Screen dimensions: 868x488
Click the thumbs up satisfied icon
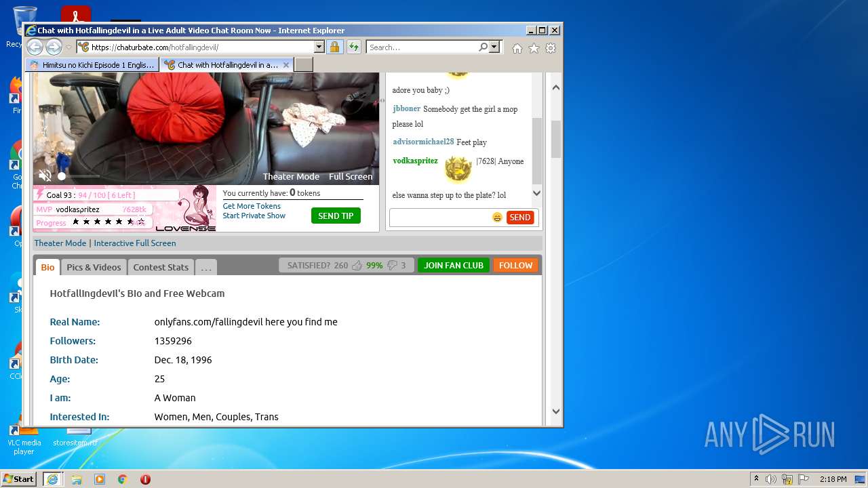(357, 266)
